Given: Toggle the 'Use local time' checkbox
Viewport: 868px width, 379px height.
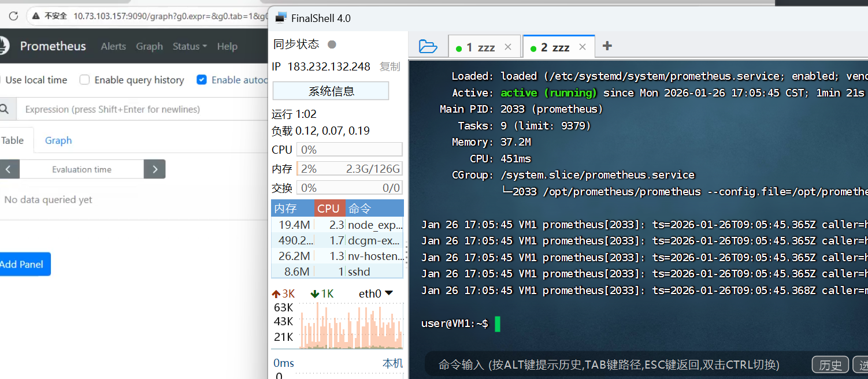Looking at the screenshot, I should [x=1, y=80].
